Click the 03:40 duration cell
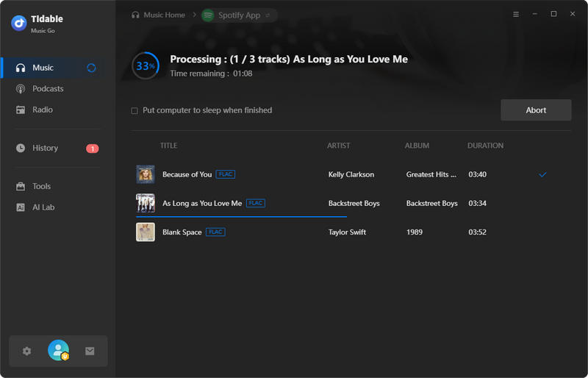 477,174
